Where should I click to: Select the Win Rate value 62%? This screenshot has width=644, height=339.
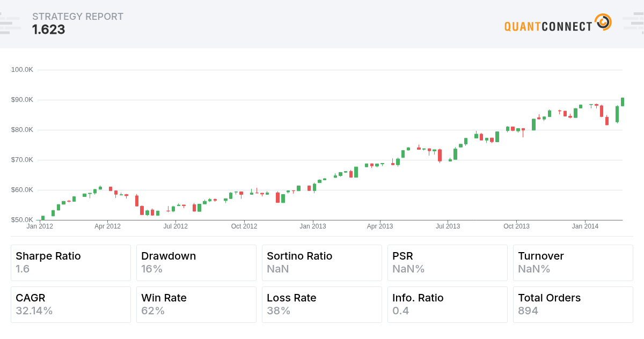(x=153, y=311)
